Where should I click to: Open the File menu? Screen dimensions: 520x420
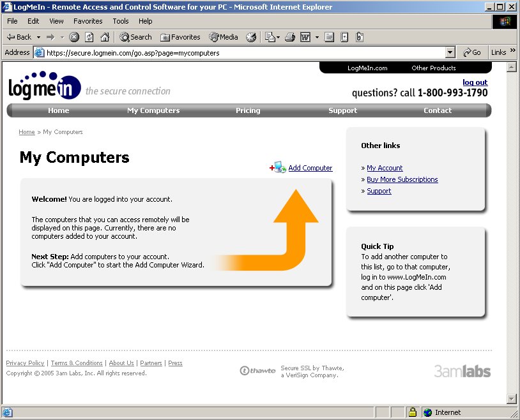12,21
